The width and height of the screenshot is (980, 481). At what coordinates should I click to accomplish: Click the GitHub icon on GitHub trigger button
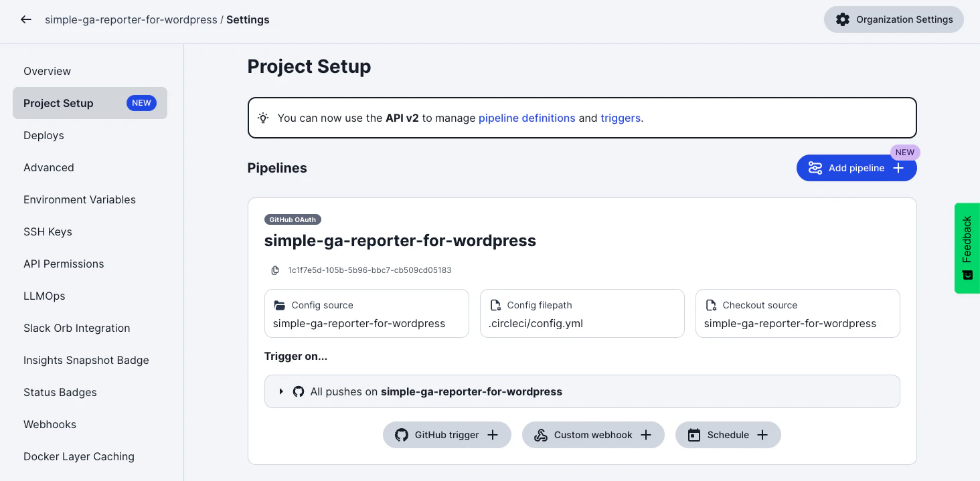(x=402, y=435)
